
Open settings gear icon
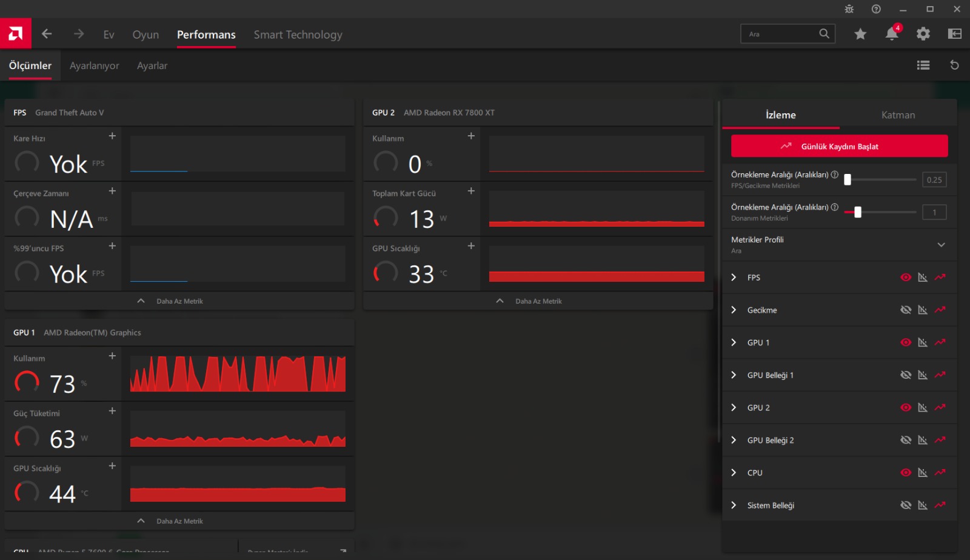923,34
